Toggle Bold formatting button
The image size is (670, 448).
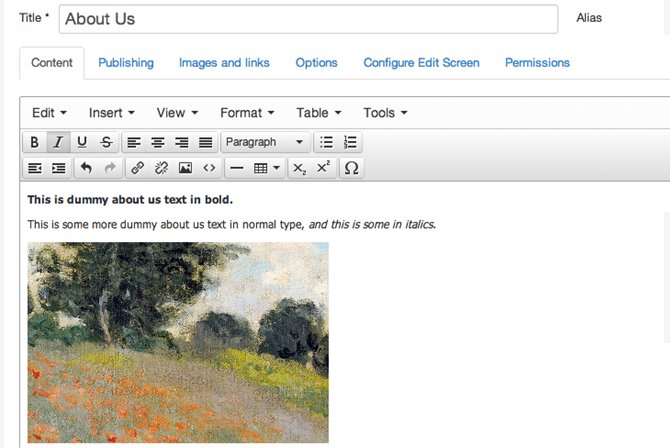pyautogui.click(x=35, y=142)
